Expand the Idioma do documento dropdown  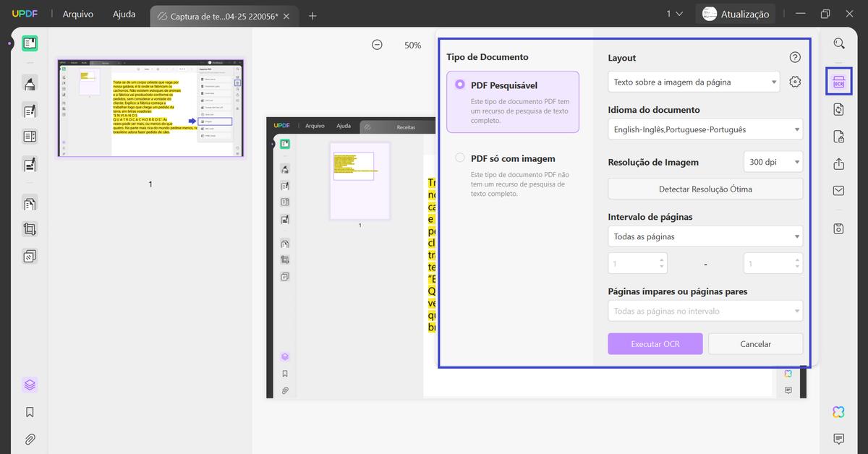pyautogui.click(x=705, y=129)
